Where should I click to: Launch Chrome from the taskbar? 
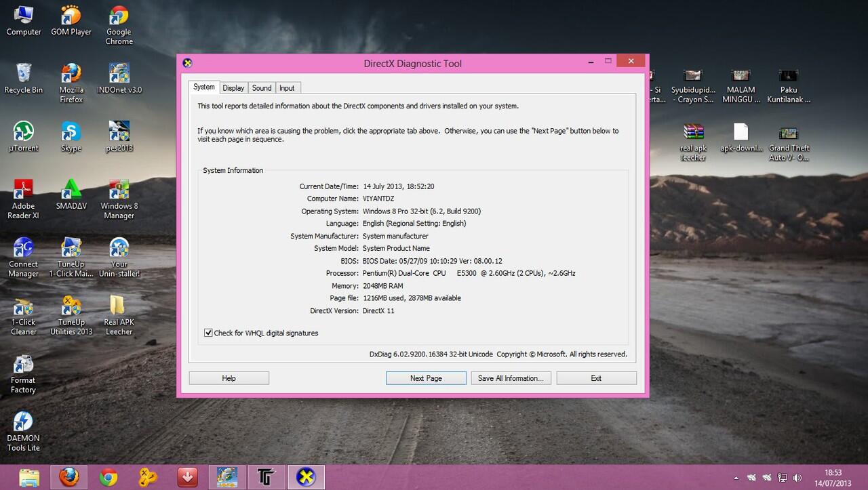(108, 478)
